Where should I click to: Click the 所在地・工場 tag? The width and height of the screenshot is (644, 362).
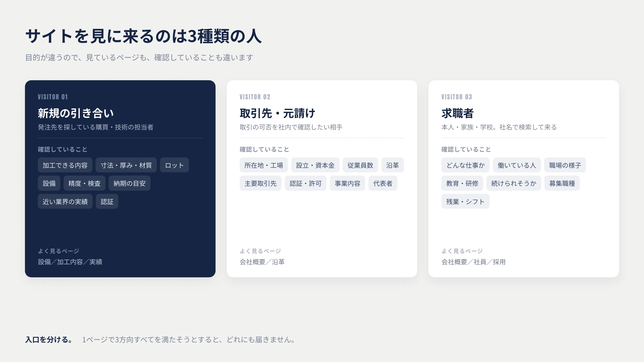pos(263,165)
